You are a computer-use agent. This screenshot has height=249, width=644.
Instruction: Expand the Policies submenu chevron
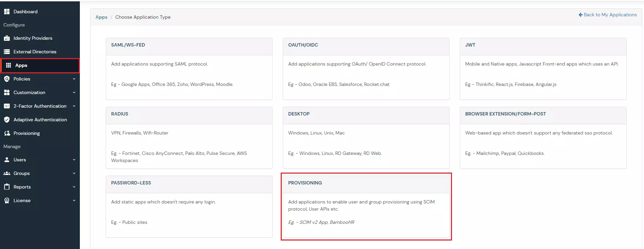(x=74, y=79)
